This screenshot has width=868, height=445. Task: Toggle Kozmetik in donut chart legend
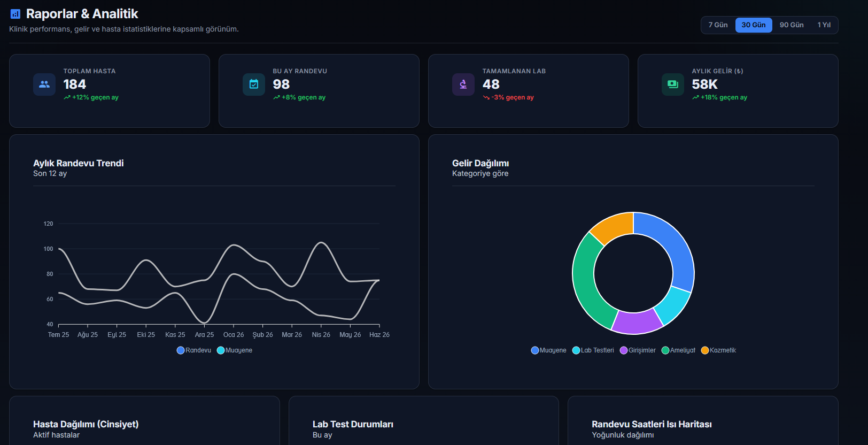click(x=719, y=350)
